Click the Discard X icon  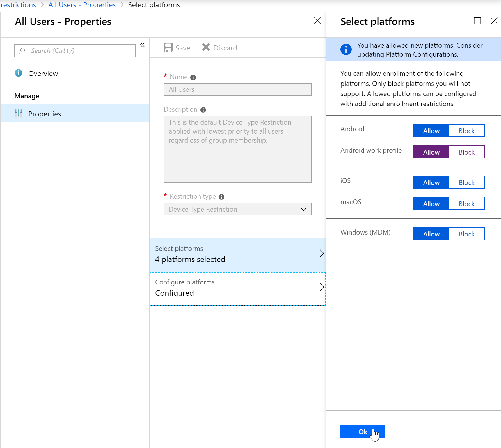(206, 47)
